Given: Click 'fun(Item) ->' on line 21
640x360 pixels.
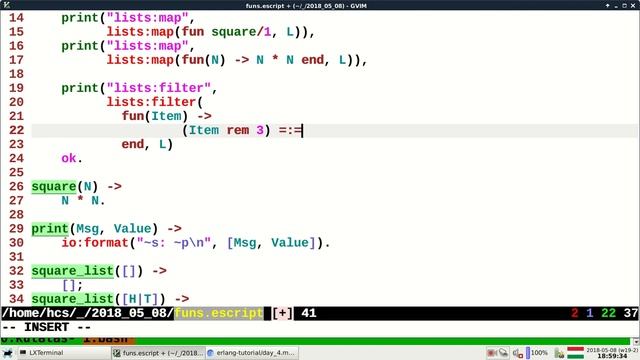Looking at the screenshot, I should 167,116.
